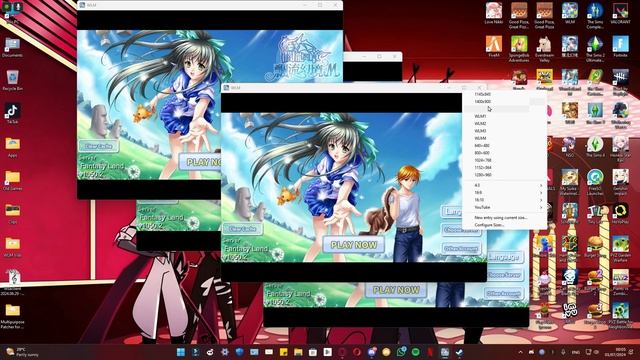Screen dimensions: 640x360
Task: Click Other Account in the front WLM window
Action: (x=461, y=249)
